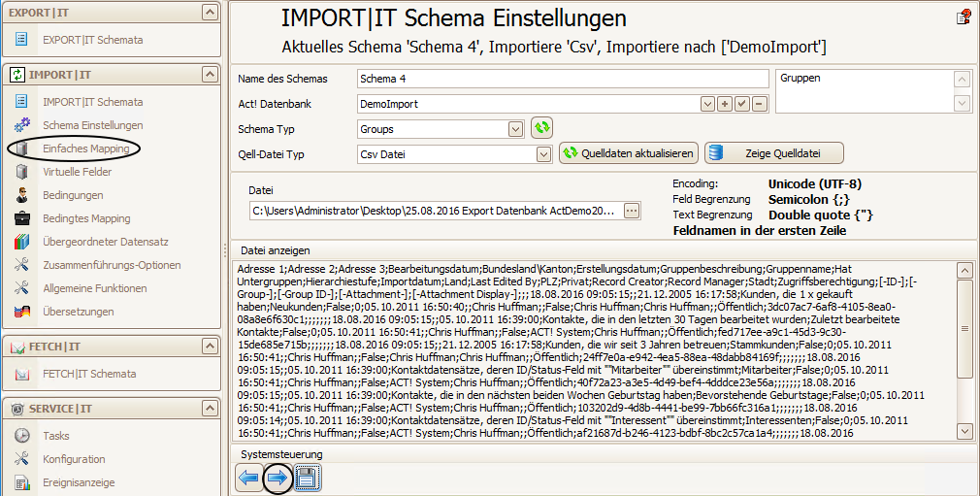Click green refresh icon beside Schema Typ
This screenshot has height=496, width=980.
[x=541, y=128]
